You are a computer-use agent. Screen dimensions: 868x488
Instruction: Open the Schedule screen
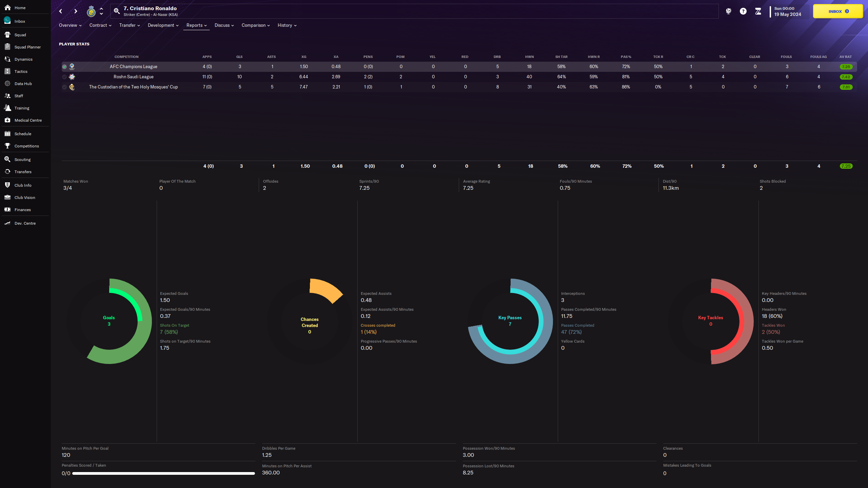coord(24,134)
